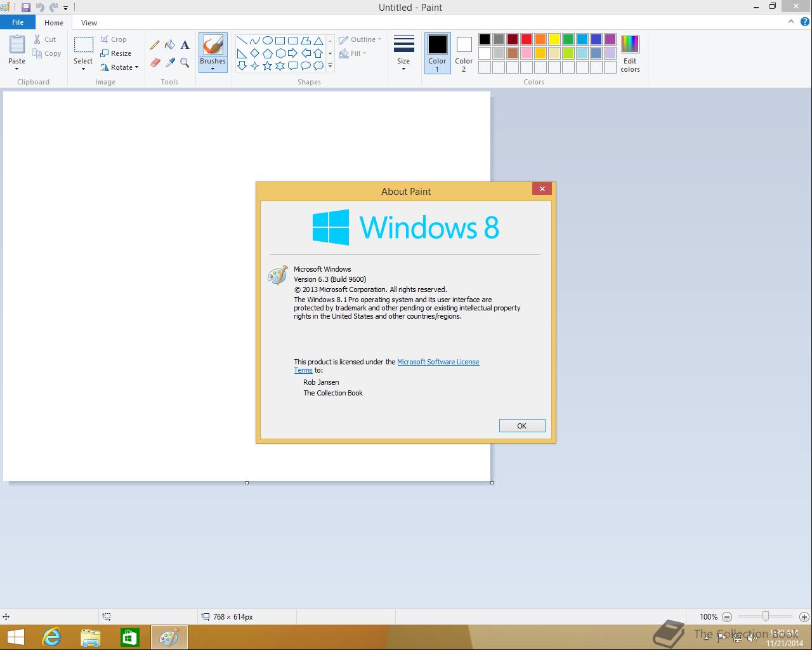The image size is (812, 650).
Task: Click the Save icon in quick access toolbar
Action: (26, 8)
